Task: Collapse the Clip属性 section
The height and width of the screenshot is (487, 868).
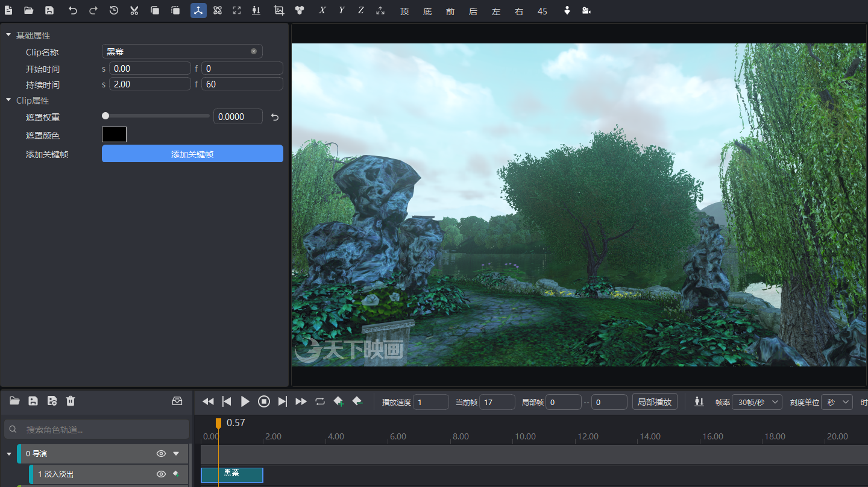Action: pos(8,100)
